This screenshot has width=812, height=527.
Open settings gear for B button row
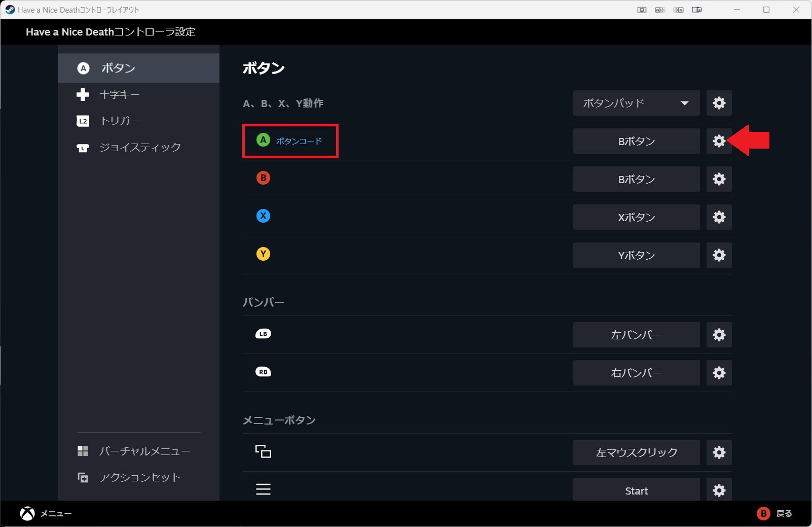click(x=719, y=179)
